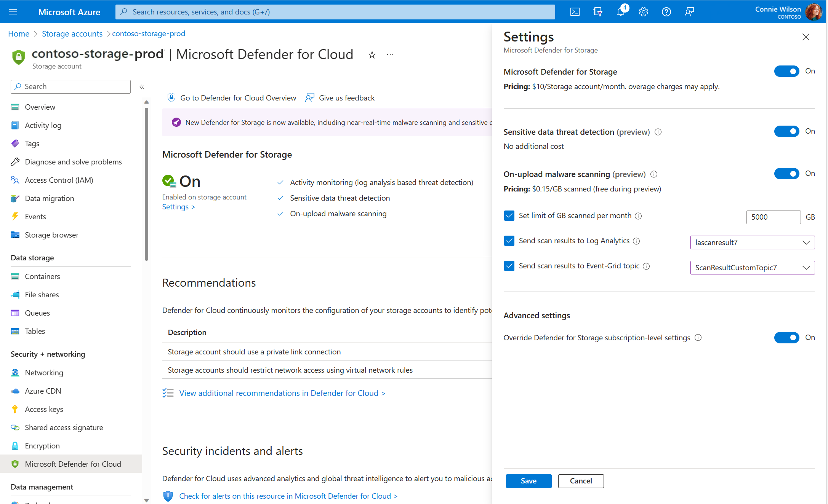828x504 pixels.
Task: Open the Activity log blade
Action: pos(43,125)
